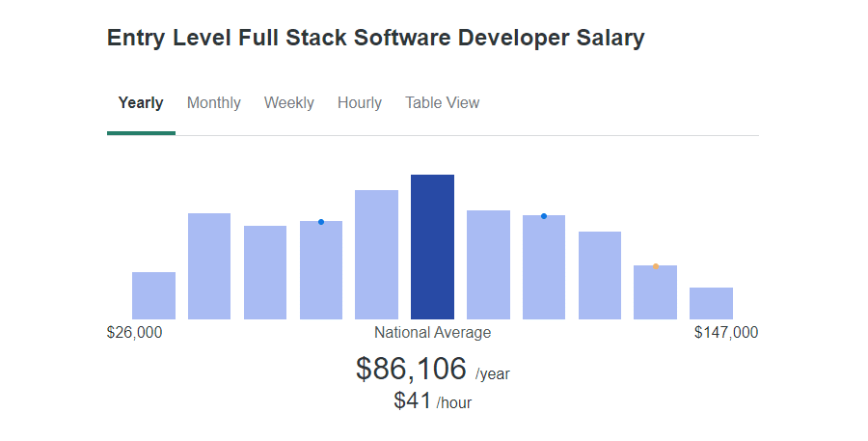Switch to Table View
The height and width of the screenshot is (441, 868).
click(443, 103)
